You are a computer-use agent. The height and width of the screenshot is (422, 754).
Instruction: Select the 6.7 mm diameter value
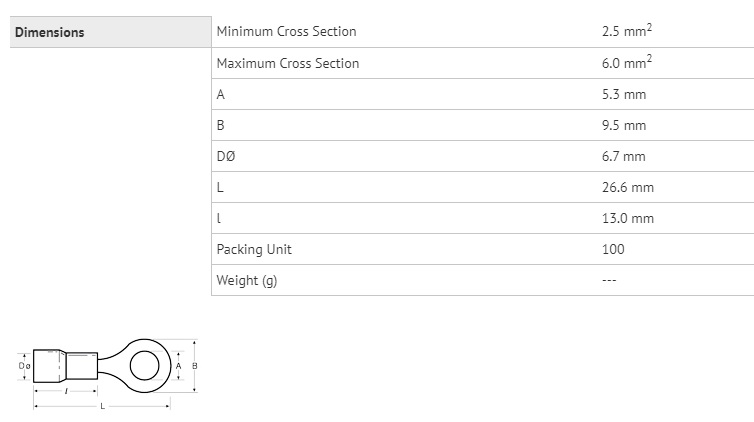[623, 156]
